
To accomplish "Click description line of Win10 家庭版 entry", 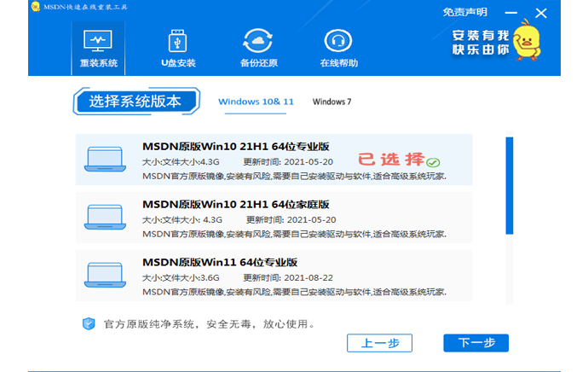I will [x=294, y=235].
